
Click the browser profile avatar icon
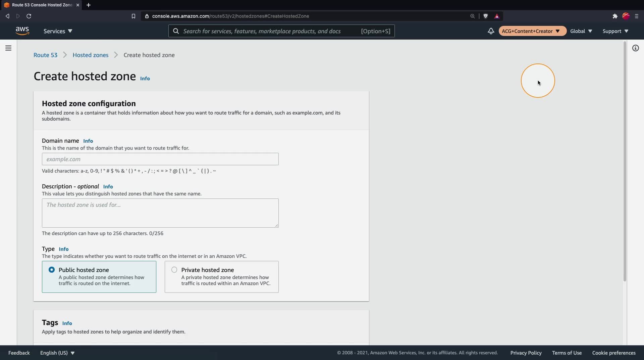pos(626,16)
